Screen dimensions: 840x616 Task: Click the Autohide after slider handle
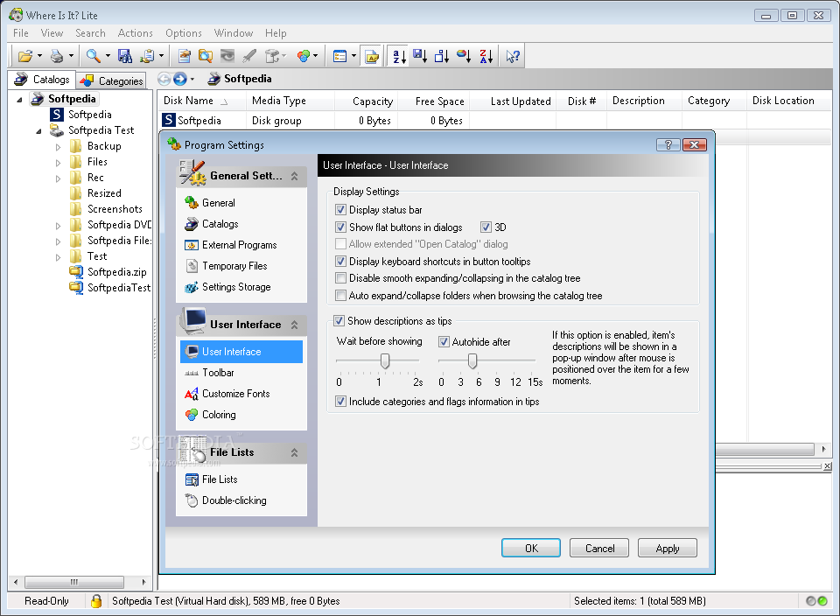472,361
